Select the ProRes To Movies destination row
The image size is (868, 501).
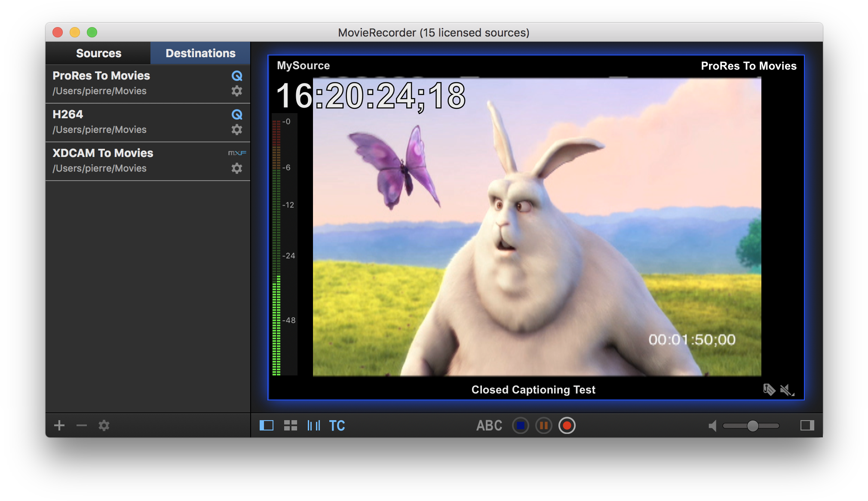click(148, 84)
